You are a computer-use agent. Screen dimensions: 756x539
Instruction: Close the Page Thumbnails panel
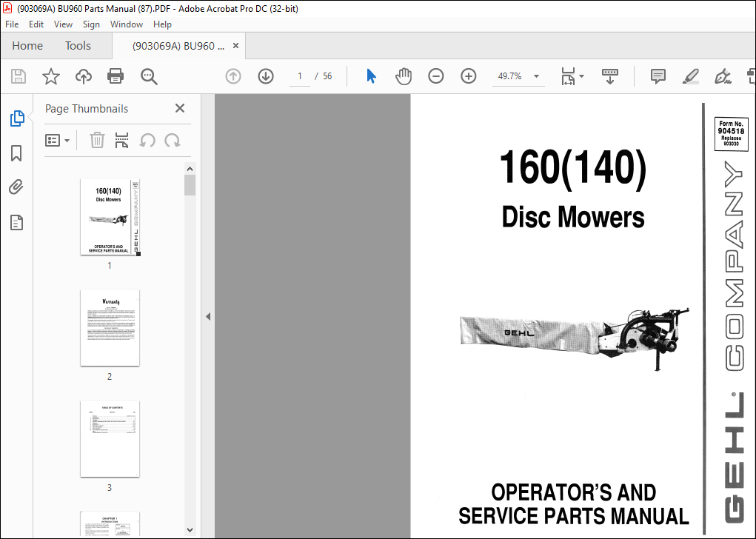pos(180,108)
